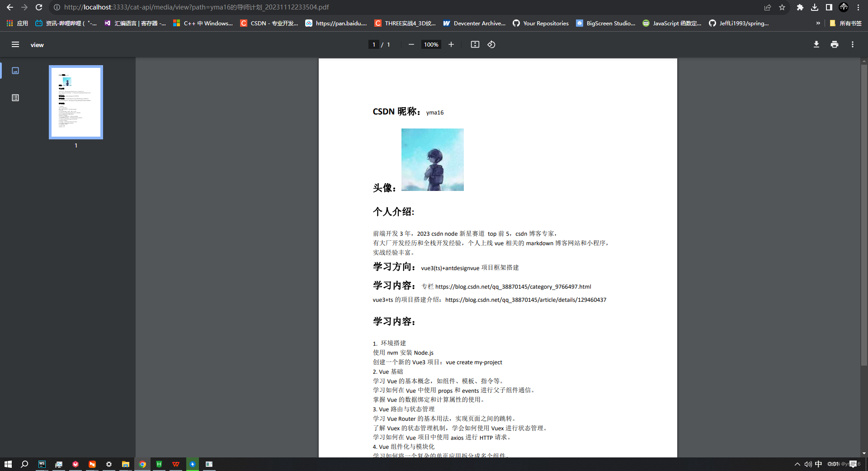Expand the bookmarks bar overflow chevron
The image size is (868, 471).
point(818,23)
